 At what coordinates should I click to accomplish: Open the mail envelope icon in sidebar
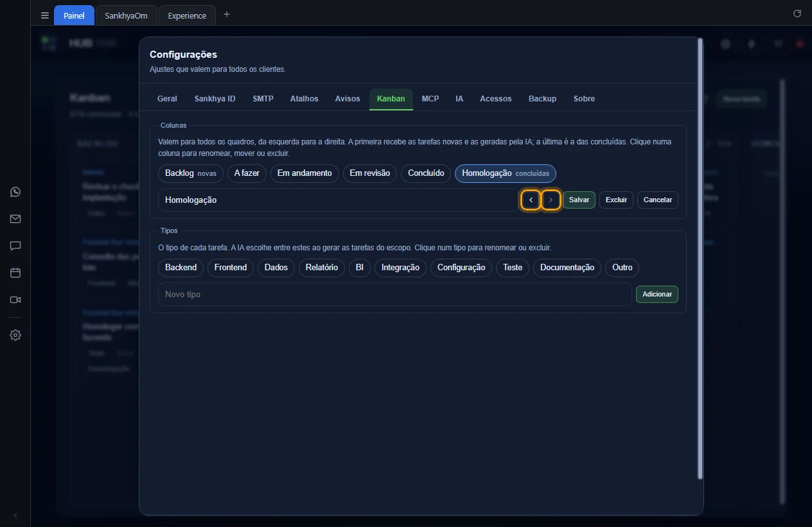[15, 219]
